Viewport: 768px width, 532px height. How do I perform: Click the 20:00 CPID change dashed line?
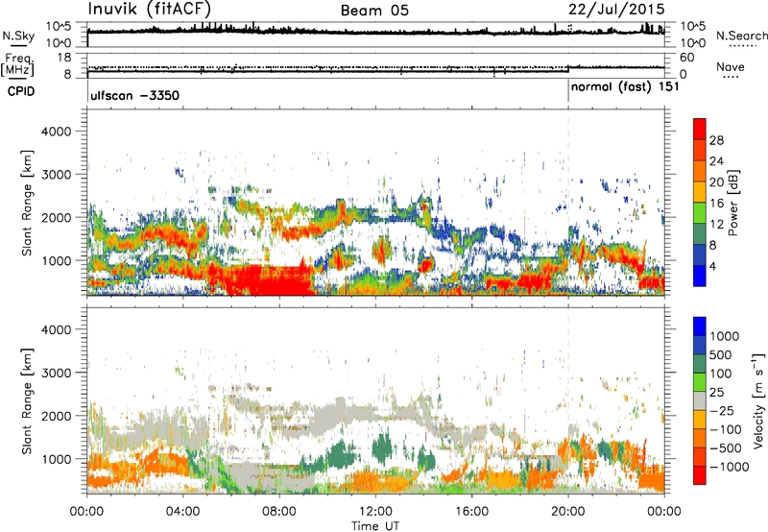568,202
